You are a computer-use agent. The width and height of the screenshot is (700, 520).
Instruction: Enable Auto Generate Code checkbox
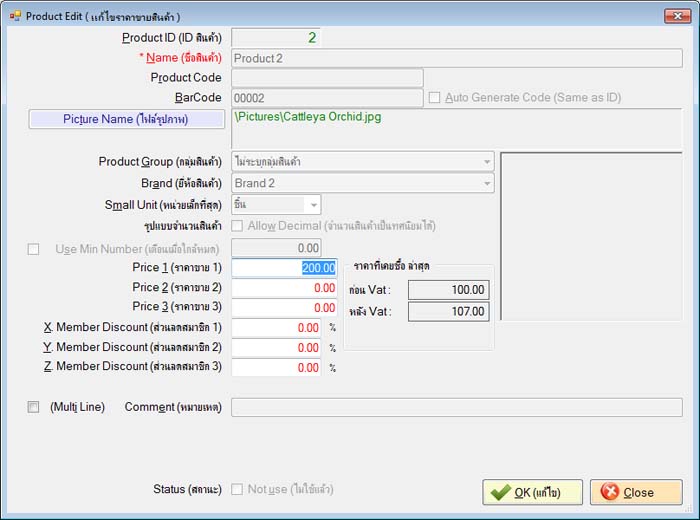click(x=435, y=98)
